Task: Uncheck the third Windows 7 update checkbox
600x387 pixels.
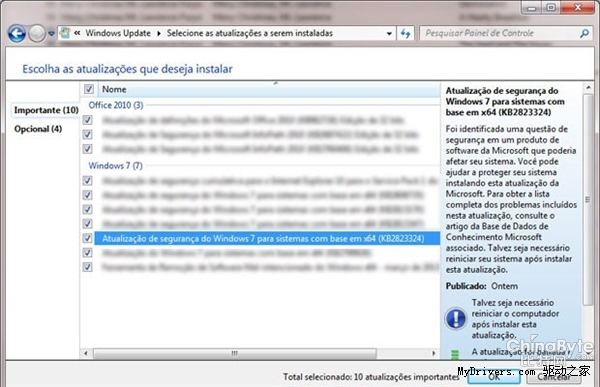Action: (x=88, y=209)
